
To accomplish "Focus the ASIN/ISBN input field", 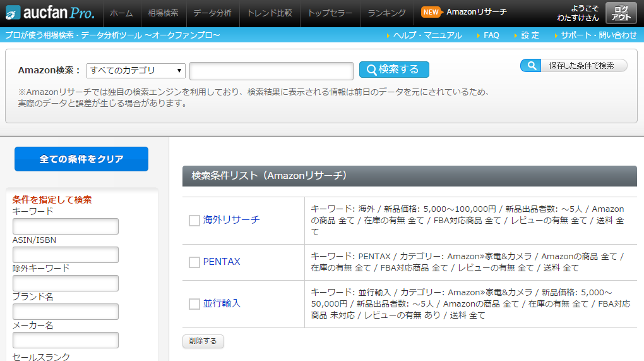I will 66,255.
